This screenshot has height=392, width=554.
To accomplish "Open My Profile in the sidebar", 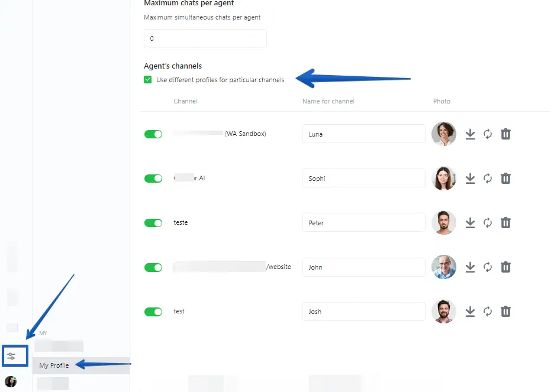I will [x=54, y=365].
